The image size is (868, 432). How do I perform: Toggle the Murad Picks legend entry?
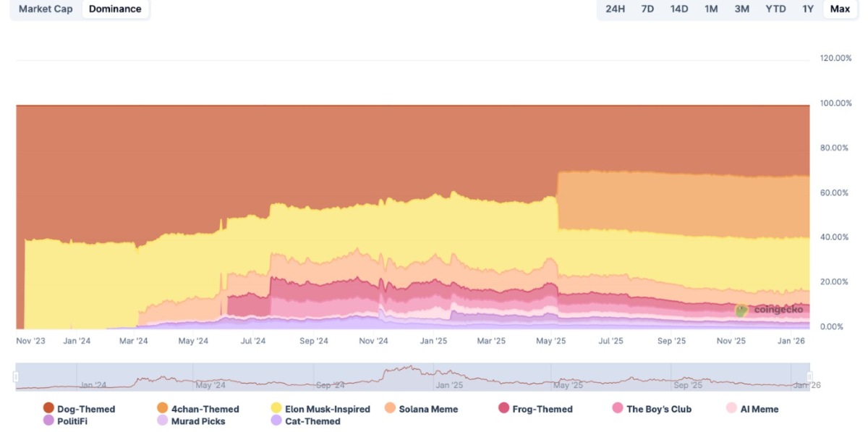[191, 420]
